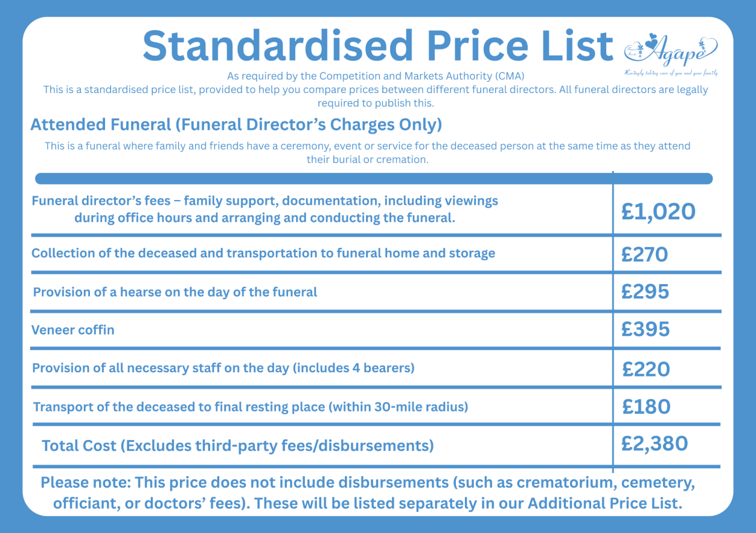The height and width of the screenshot is (533, 756).
Task: Click the £395 coffin price
Action: 645,329
